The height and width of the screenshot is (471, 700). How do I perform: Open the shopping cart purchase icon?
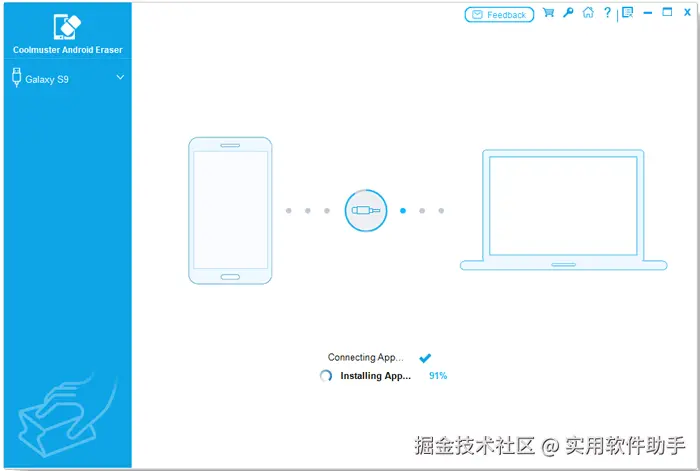[548, 13]
